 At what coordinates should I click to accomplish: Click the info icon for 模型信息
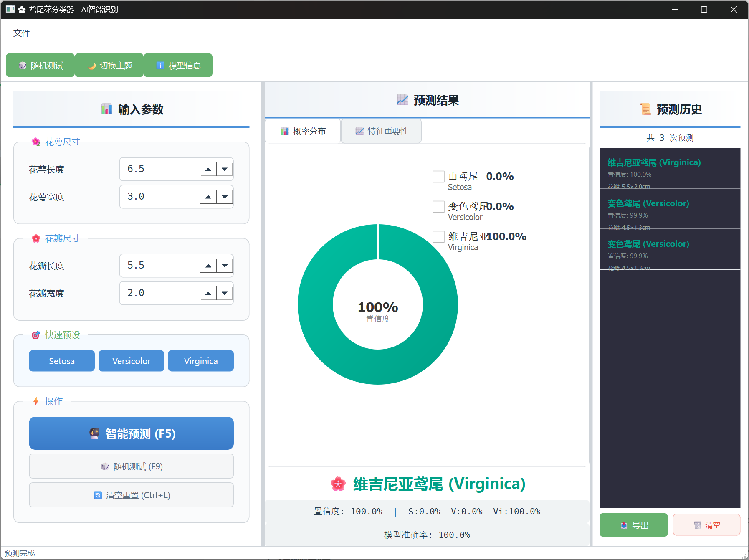(x=160, y=66)
